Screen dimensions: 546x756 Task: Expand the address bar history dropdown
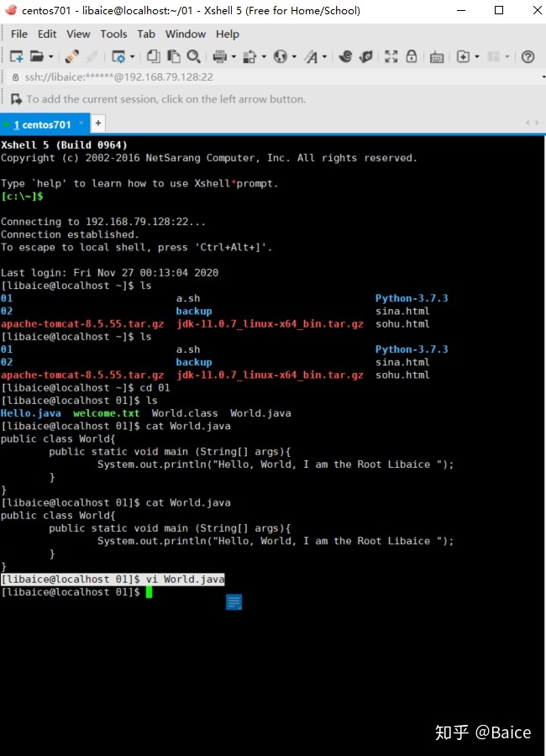click(x=543, y=77)
